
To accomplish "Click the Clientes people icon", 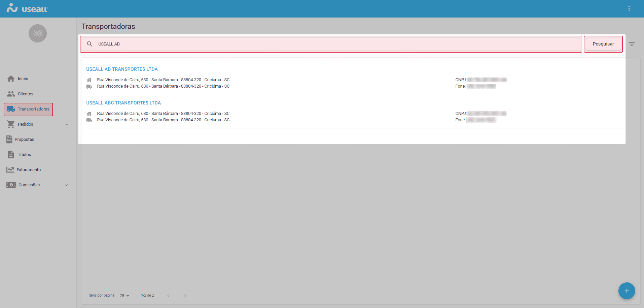I will coord(11,94).
